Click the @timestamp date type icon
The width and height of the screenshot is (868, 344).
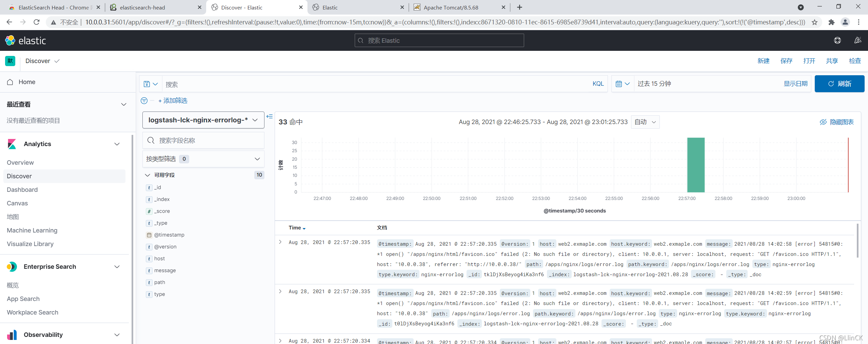pos(149,235)
